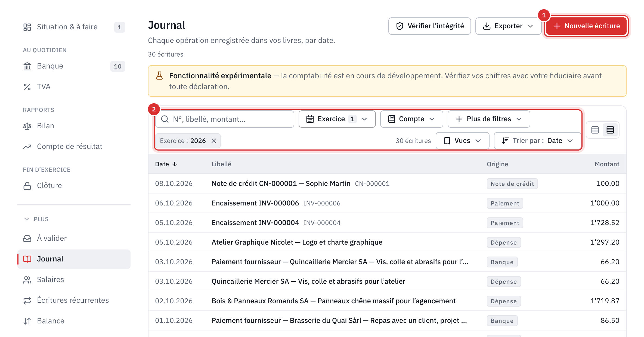Click the À valider inbox icon
Image resolution: width=644 pixels, height=337 pixels.
coord(27,238)
